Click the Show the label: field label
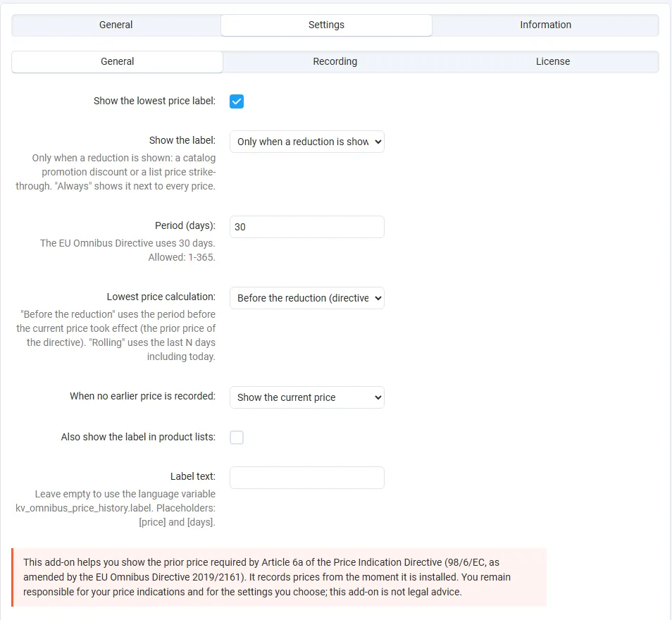Screen dimensions: 672x620 (182, 140)
